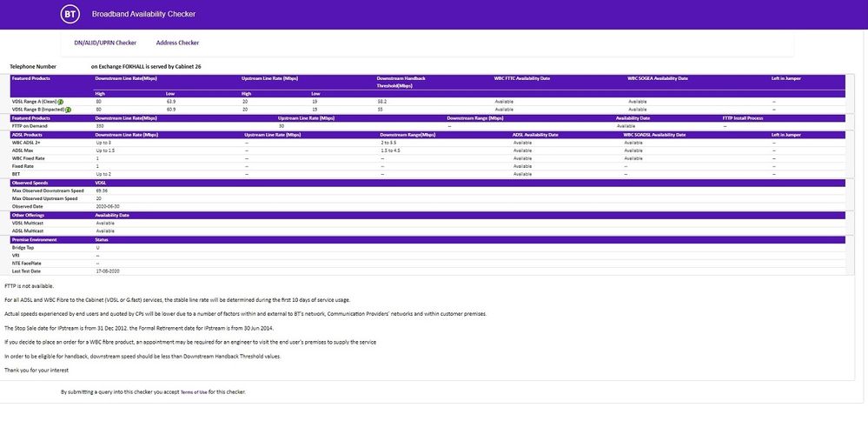Open the DN/ALID/UPRN Checker tab
868x421 pixels.
point(105,43)
